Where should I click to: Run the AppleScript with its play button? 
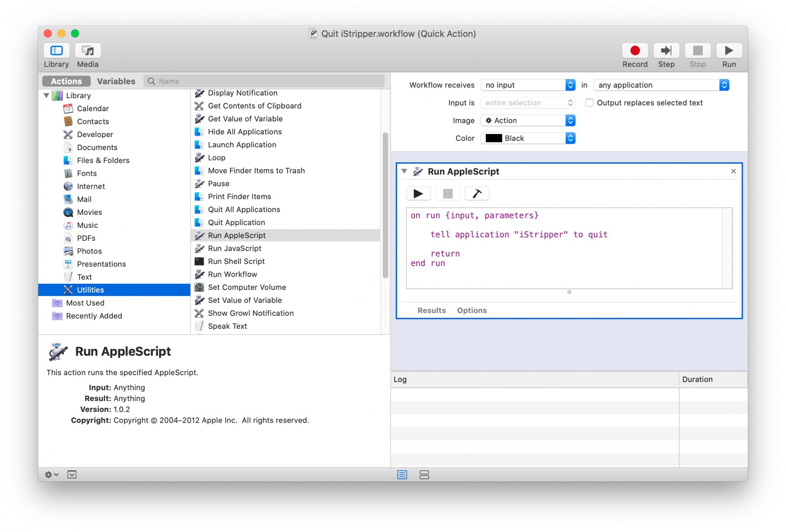(418, 193)
